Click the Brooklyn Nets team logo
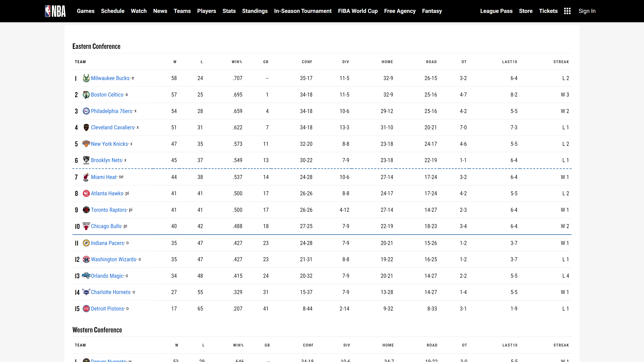This screenshot has width=644, height=362. pyautogui.click(x=86, y=160)
